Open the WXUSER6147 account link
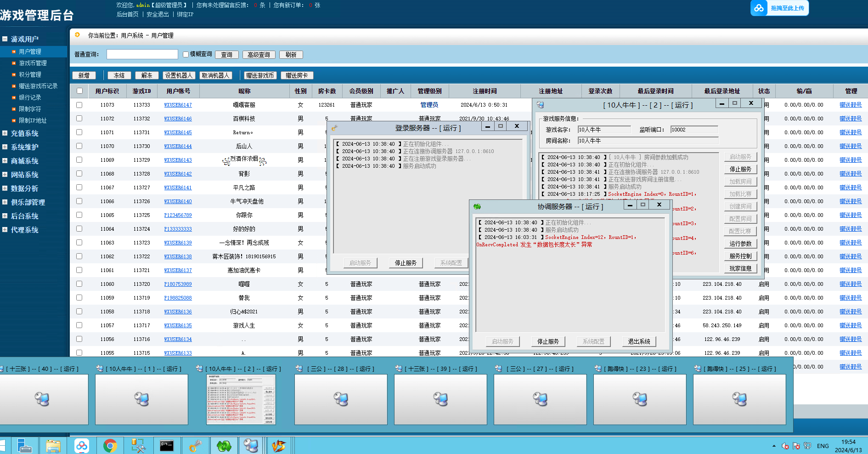Image resolution: width=868 pixels, height=454 pixels. coord(178,105)
